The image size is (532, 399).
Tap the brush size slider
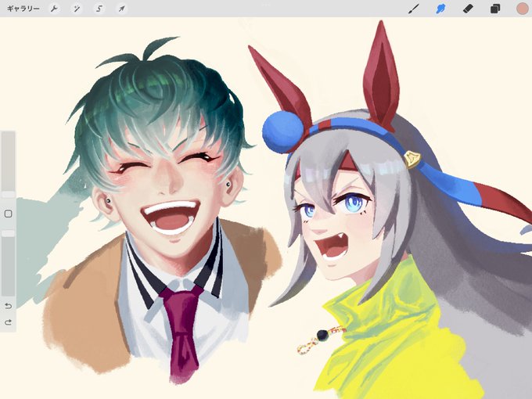(8, 164)
